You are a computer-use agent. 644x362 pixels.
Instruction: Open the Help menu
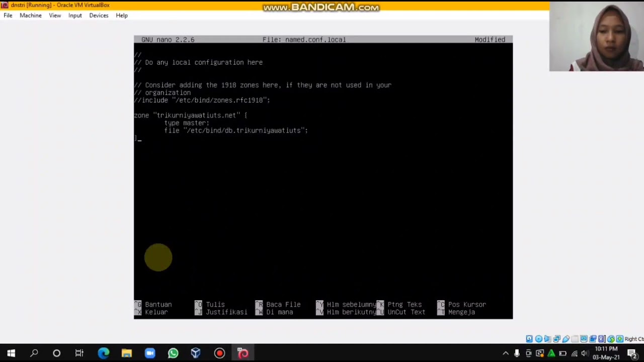click(122, 16)
